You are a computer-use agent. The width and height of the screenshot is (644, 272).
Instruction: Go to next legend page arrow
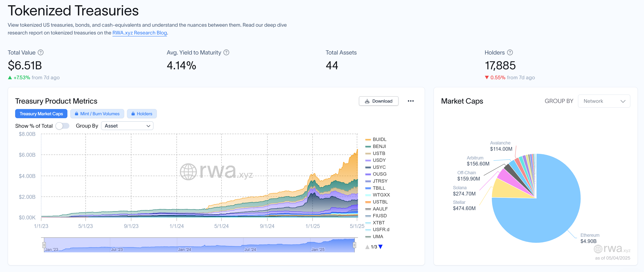[x=381, y=247]
